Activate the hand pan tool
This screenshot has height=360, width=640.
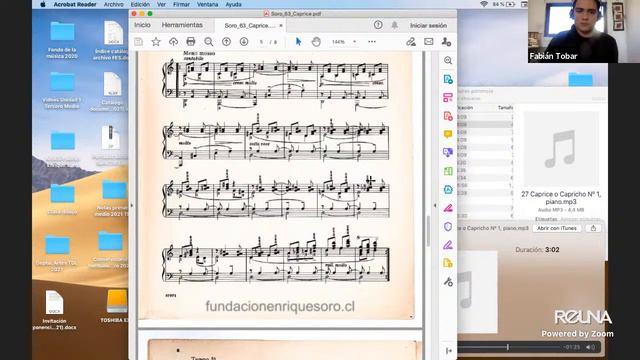[x=316, y=42]
